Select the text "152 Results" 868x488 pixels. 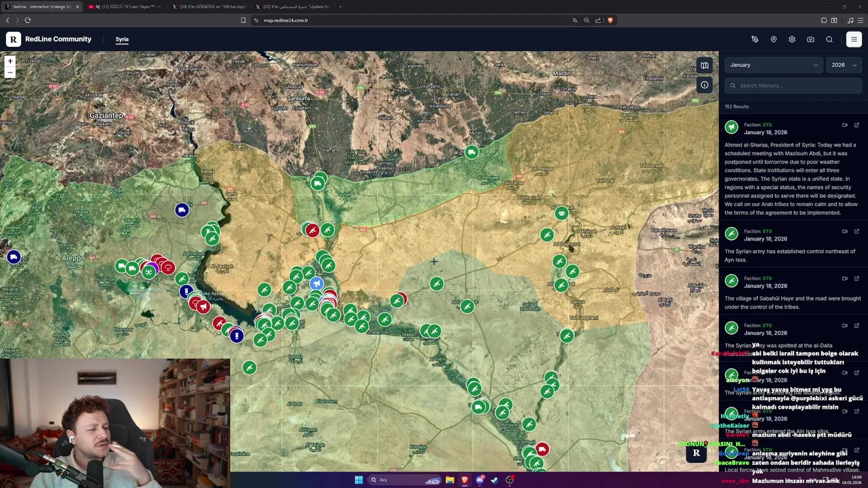[736, 106]
